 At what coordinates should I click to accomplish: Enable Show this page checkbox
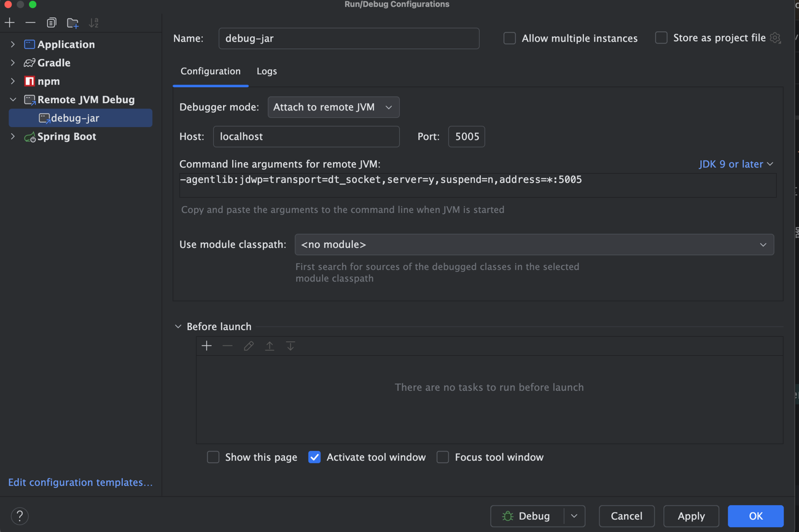click(x=213, y=457)
